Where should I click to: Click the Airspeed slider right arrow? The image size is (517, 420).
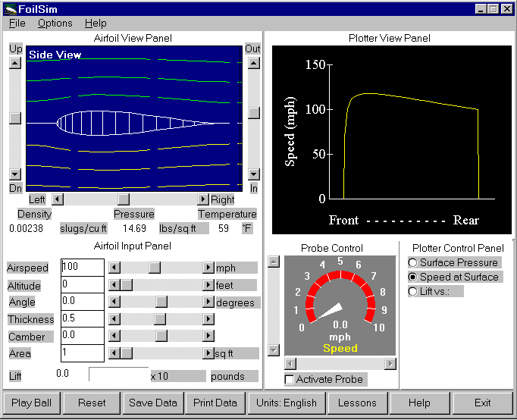208,268
